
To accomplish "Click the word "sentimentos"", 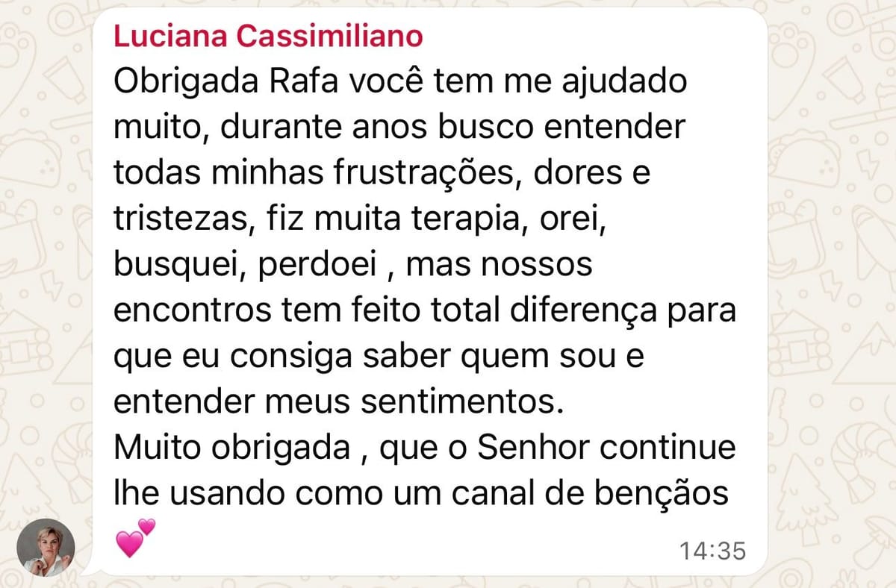I will tap(460, 403).
